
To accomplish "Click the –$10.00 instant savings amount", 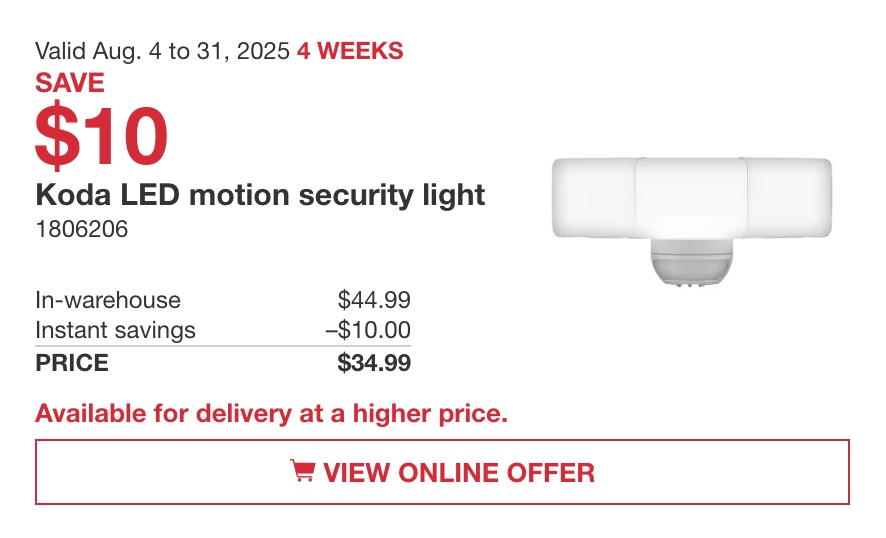I will pyautogui.click(x=368, y=330).
